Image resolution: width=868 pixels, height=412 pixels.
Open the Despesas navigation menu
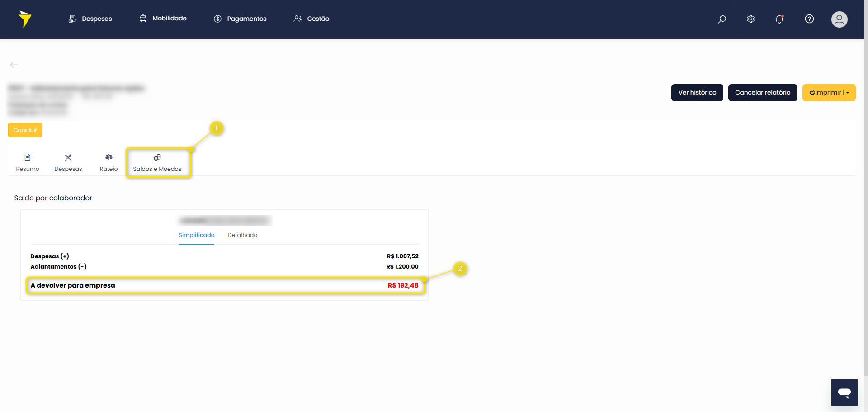tap(90, 19)
